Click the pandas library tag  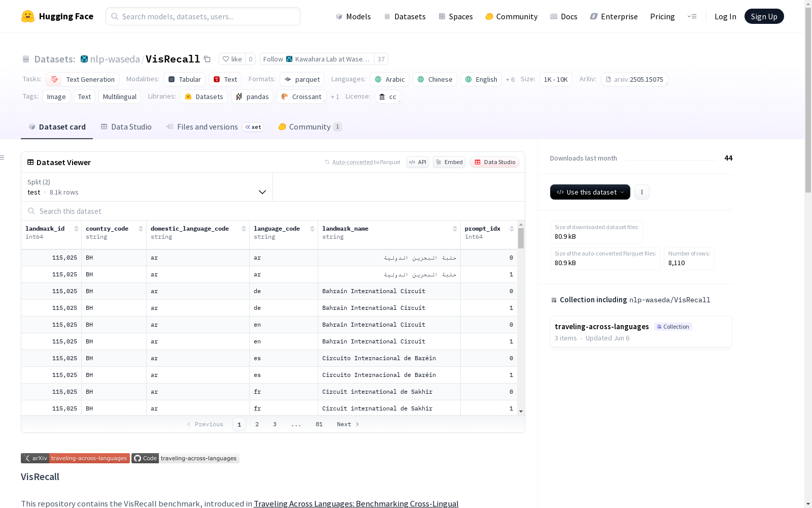(x=252, y=97)
